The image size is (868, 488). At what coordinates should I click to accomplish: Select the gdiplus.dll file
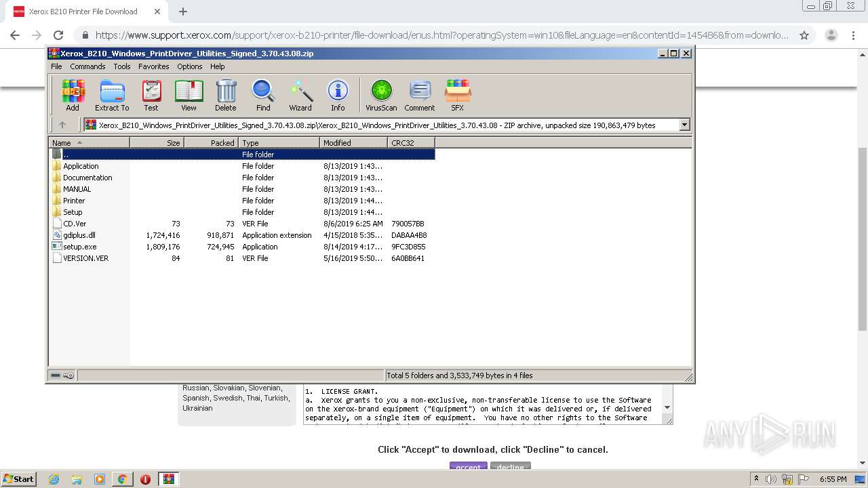79,235
